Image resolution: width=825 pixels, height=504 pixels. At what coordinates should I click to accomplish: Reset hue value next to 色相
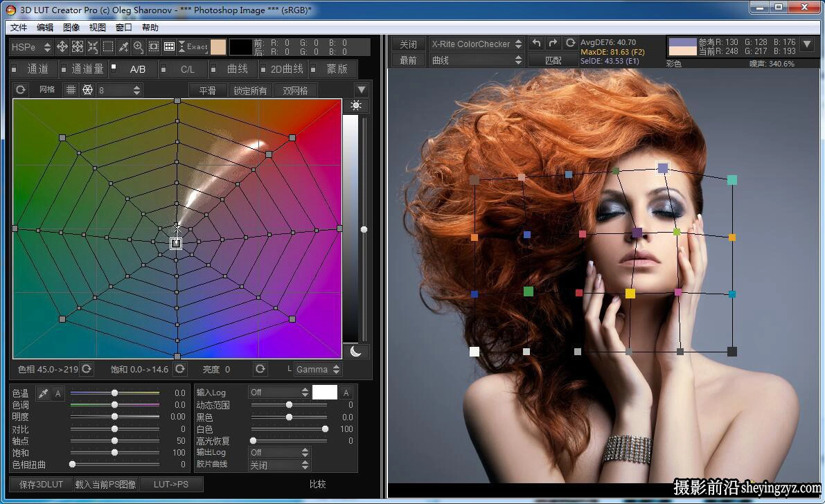(87, 369)
